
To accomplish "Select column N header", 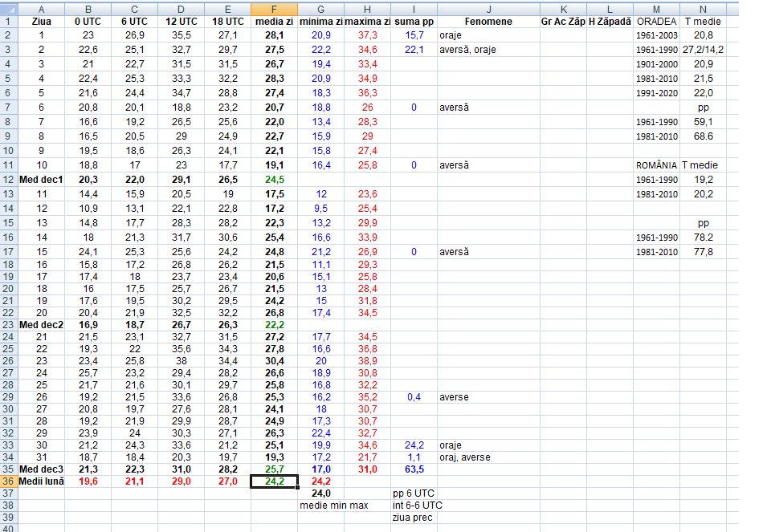I will [704, 9].
